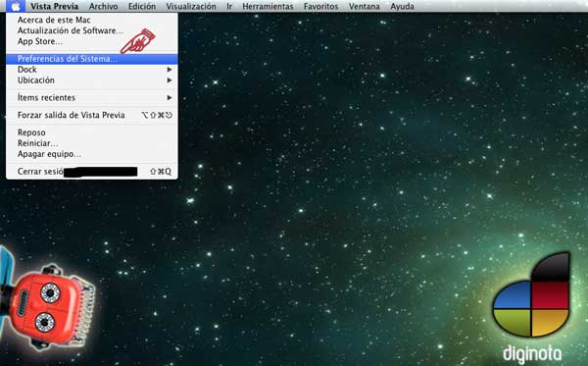Select Apagar equipo
The width and height of the screenshot is (588, 366).
(x=92, y=154)
